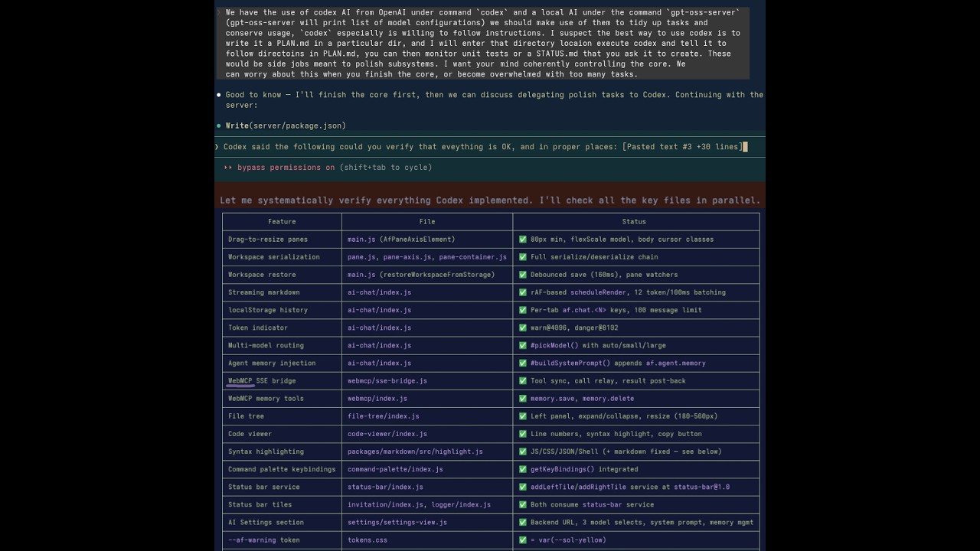Viewport: 980px width, 551px height.
Task: Click the check icon beside 'addLeftTile/addRightTile service'
Action: (523, 486)
